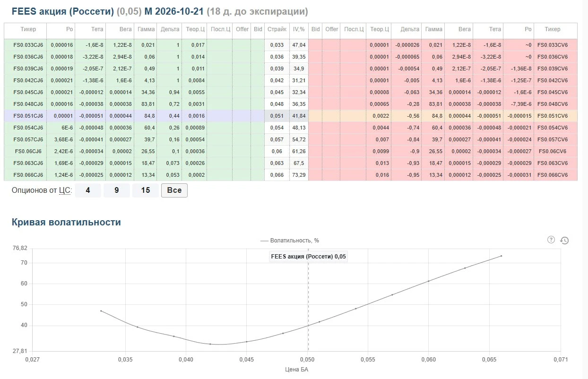Image resolution: width=588 pixels, height=379 pixels.
Task: Show 4 options from central strike
Action: [x=88, y=190]
